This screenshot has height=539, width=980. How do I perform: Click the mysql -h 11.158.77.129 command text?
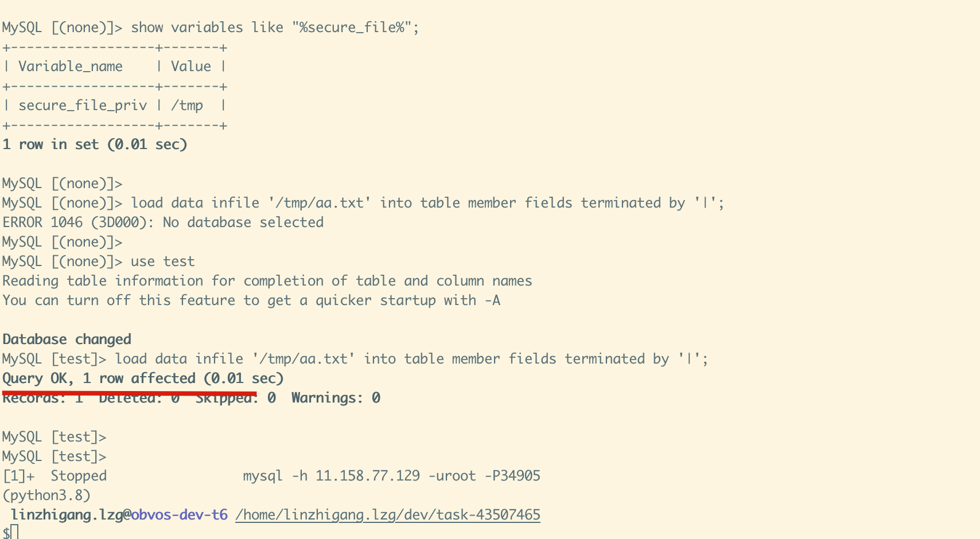[x=391, y=476]
